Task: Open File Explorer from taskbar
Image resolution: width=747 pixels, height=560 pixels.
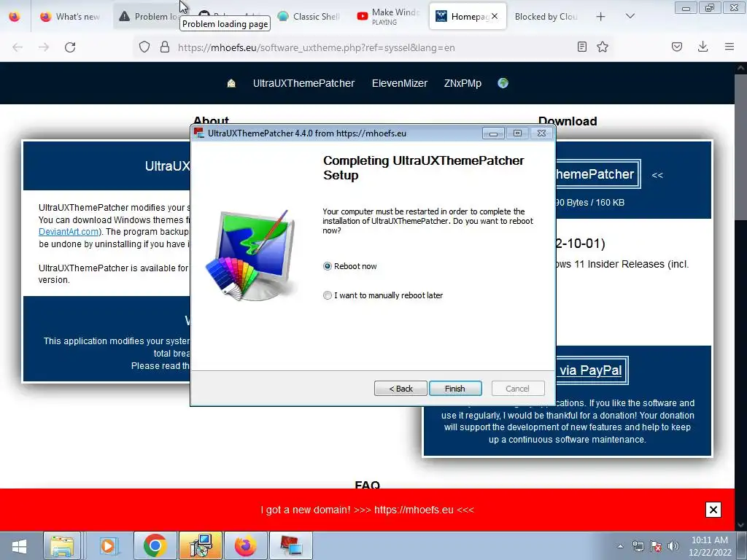Action: click(x=63, y=545)
